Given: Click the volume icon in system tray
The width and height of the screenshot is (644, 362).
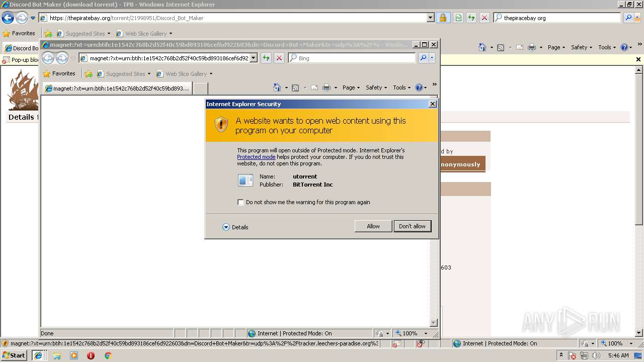Looking at the screenshot, I should pos(596,355).
